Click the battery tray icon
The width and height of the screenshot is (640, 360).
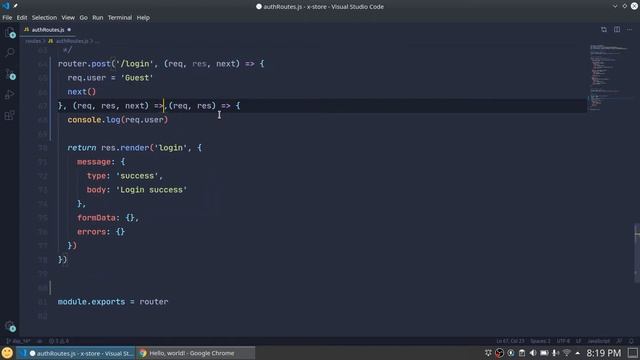click(544, 353)
